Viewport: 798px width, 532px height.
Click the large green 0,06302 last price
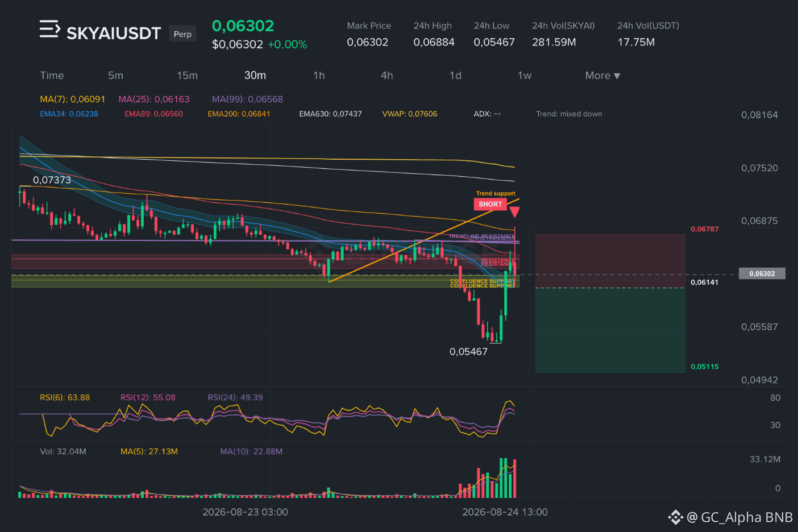pyautogui.click(x=243, y=26)
